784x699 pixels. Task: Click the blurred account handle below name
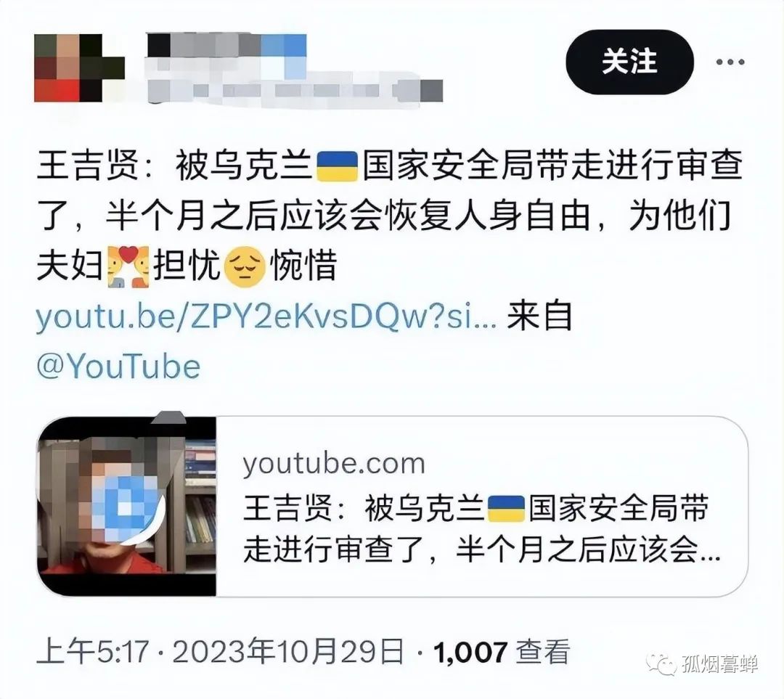[296, 90]
